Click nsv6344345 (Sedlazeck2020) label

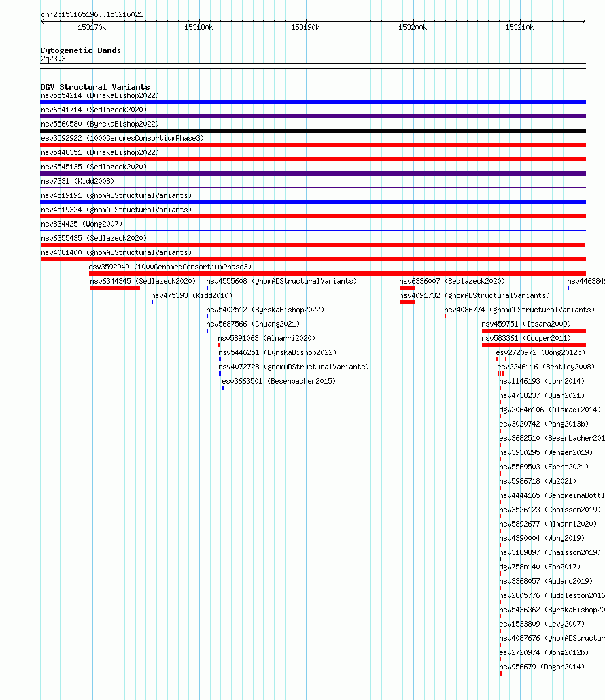(x=143, y=281)
